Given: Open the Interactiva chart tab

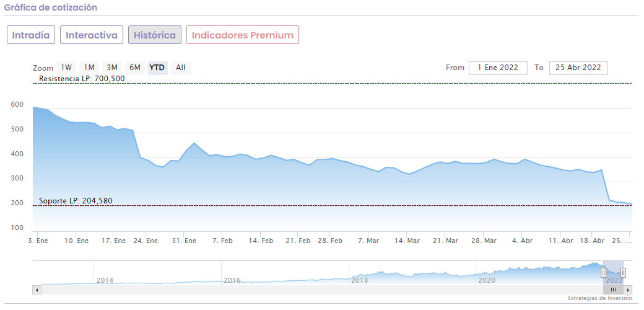Looking at the screenshot, I should (x=92, y=35).
